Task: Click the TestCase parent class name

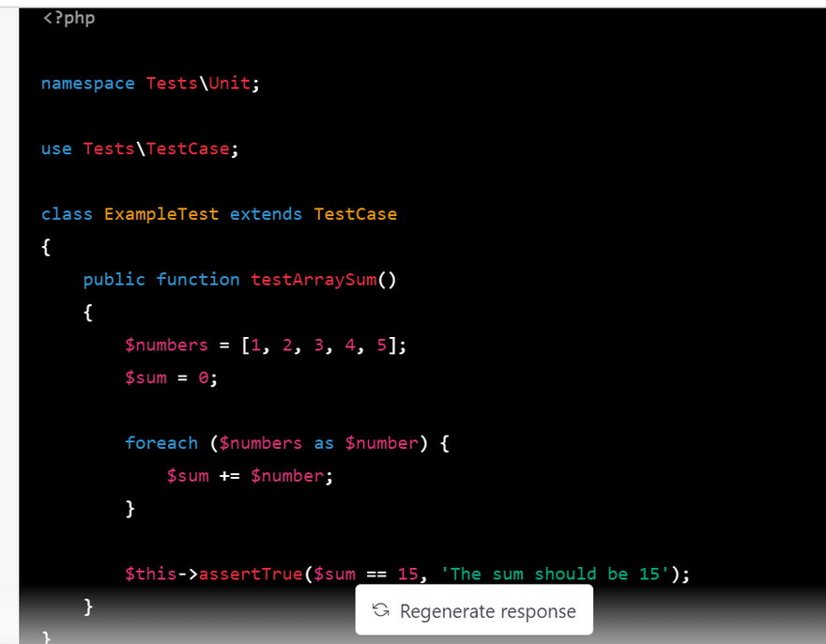Action: click(355, 214)
